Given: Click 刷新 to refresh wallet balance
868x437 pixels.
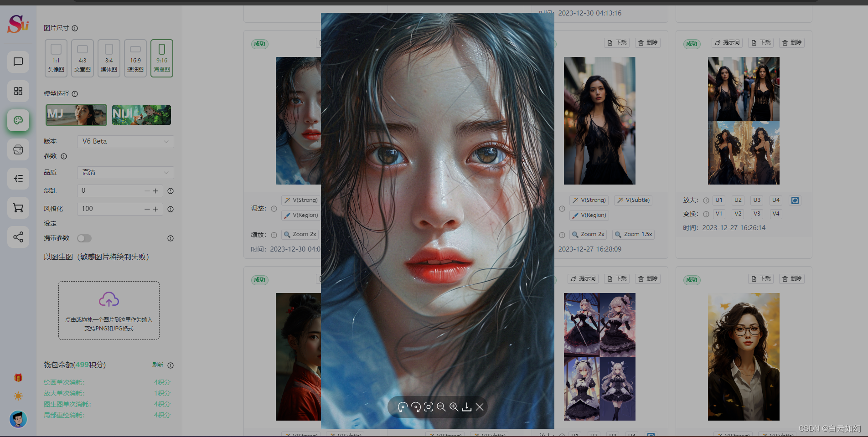Looking at the screenshot, I should tap(158, 365).
